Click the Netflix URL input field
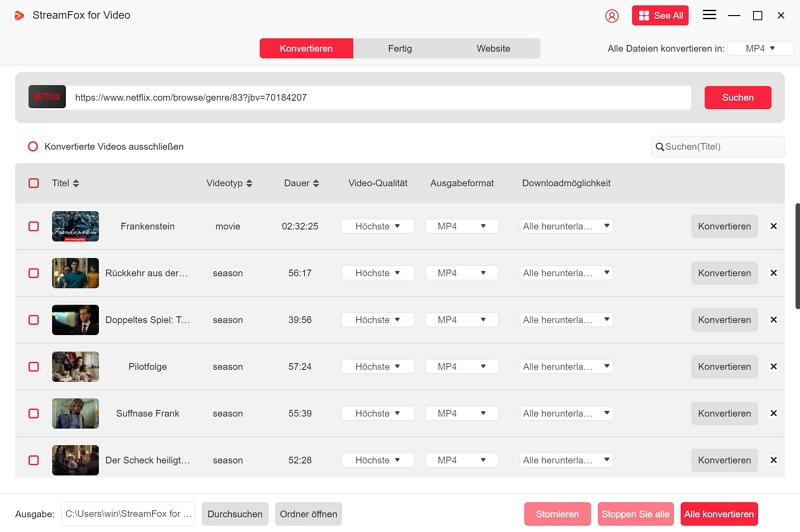Screen dimensions: 800x532 click(x=380, y=98)
